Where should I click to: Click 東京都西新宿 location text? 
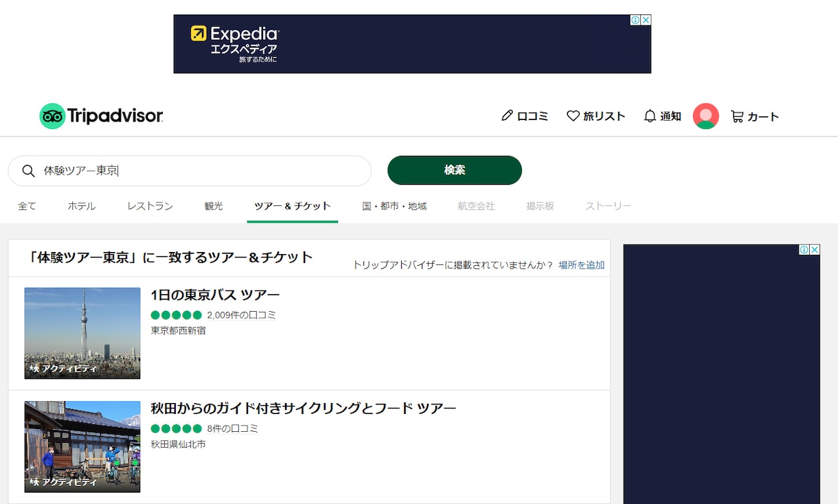tap(178, 330)
